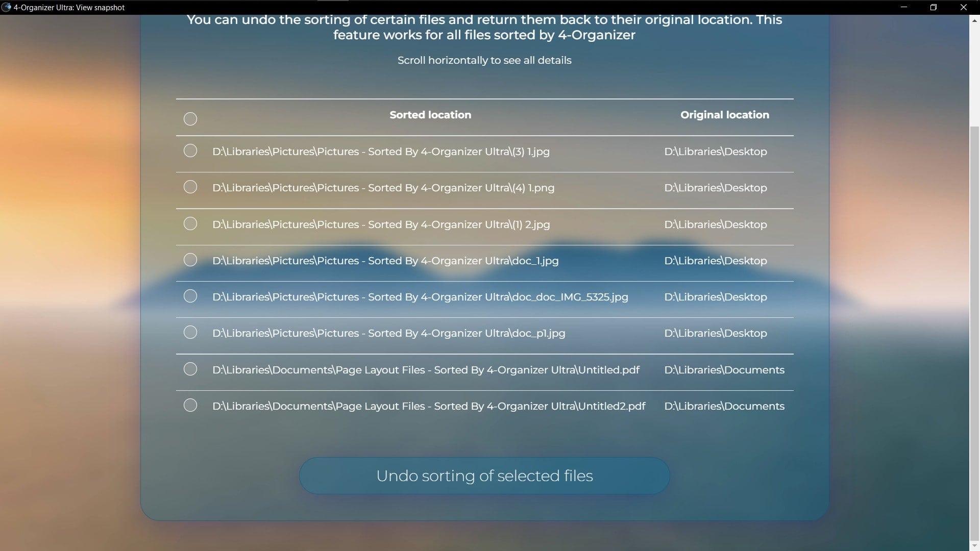Toggle the select-all circle in header row

190,119
